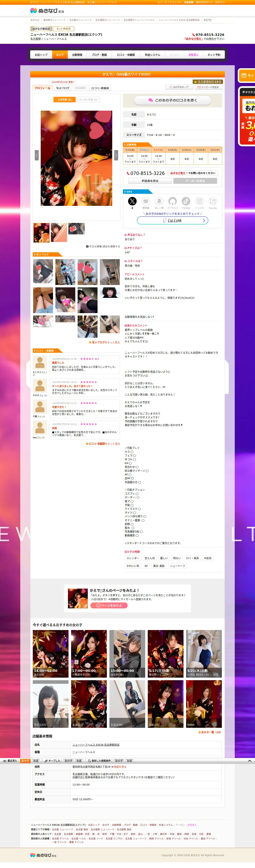Open the review titled 別格
The image size is (255, 868).
pos(55,428)
